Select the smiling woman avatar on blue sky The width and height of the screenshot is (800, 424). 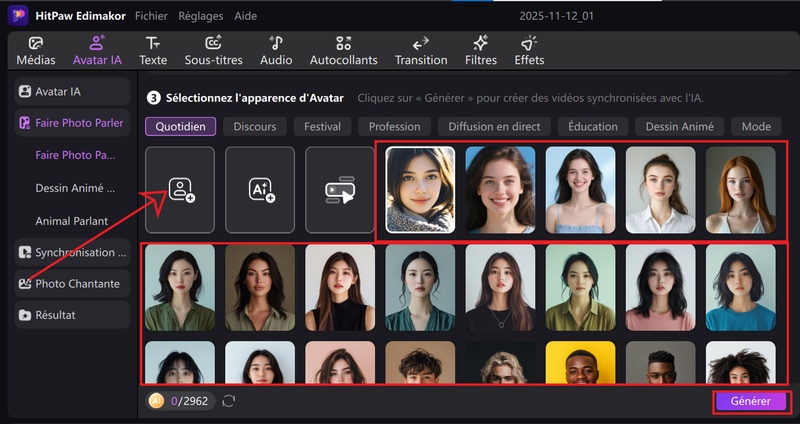[x=500, y=190]
